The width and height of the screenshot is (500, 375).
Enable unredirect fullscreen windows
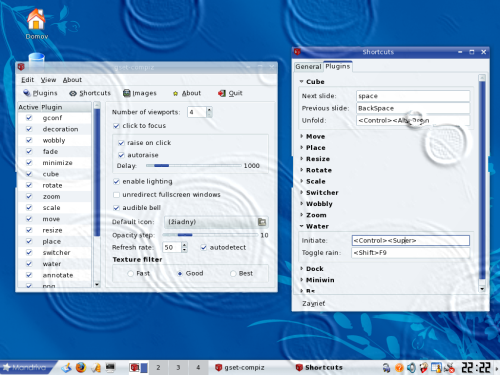click(x=116, y=194)
